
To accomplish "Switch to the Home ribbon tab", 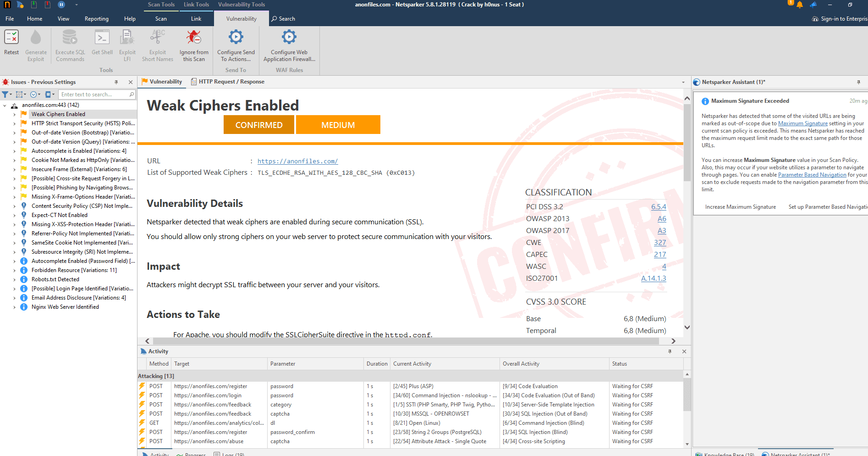I will 35,19.
